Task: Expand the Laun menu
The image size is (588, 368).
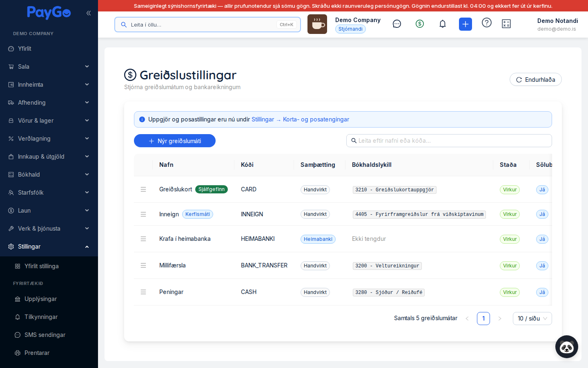Action: click(49, 211)
